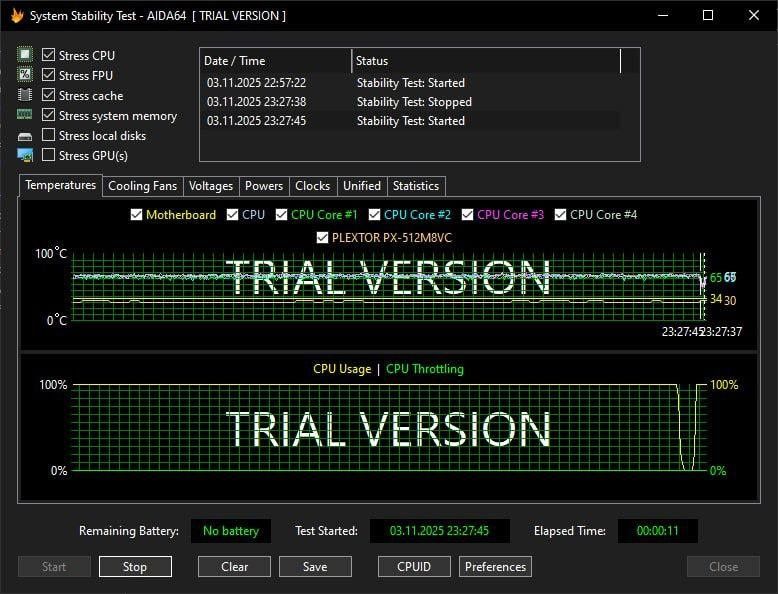Switch to the Cooling Fans tab

pyautogui.click(x=142, y=186)
